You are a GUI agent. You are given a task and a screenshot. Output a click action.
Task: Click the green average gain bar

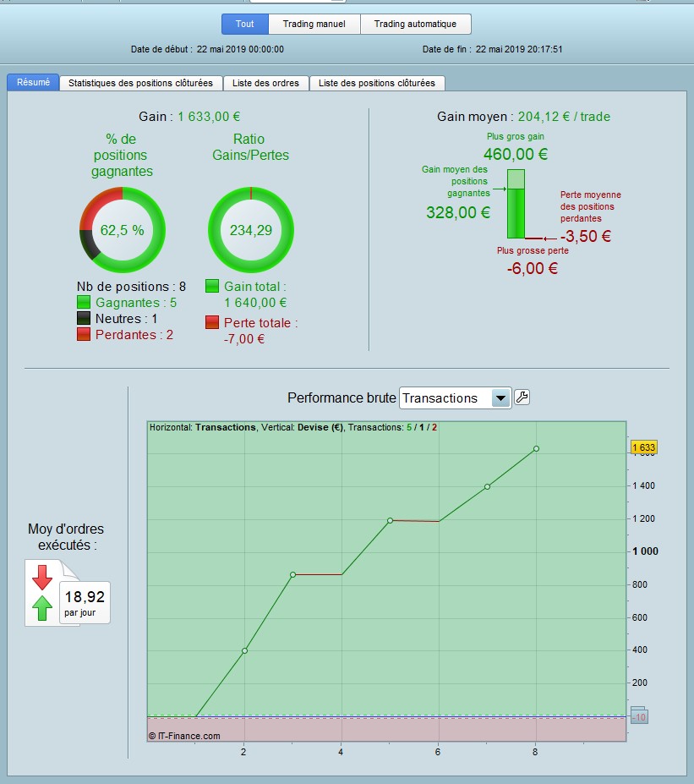point(516,204)
